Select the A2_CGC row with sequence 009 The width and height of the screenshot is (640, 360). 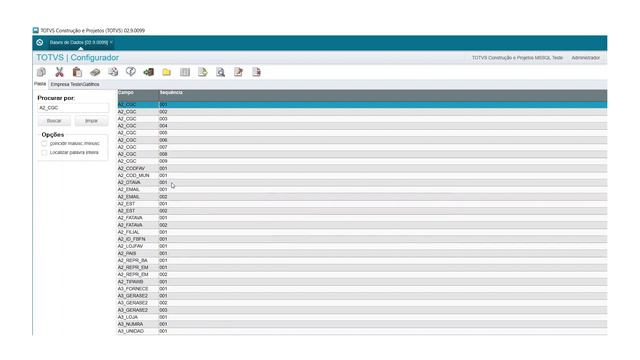click(x=362, y=161)
